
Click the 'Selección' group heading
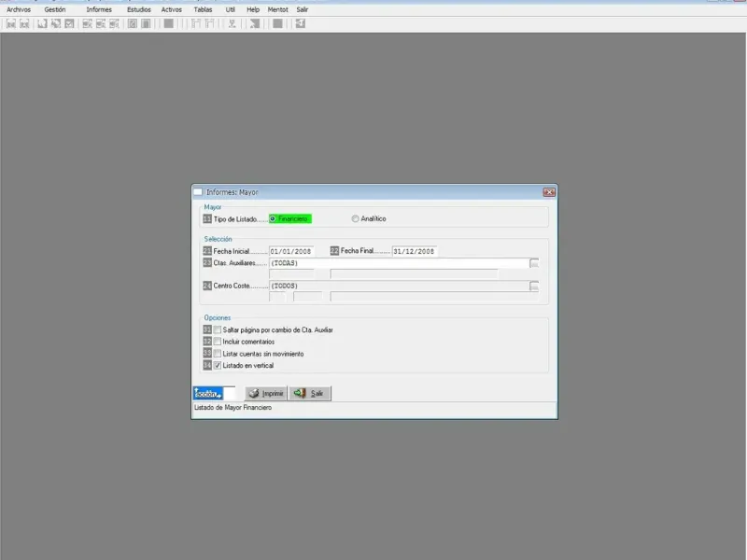pos(218,239)
